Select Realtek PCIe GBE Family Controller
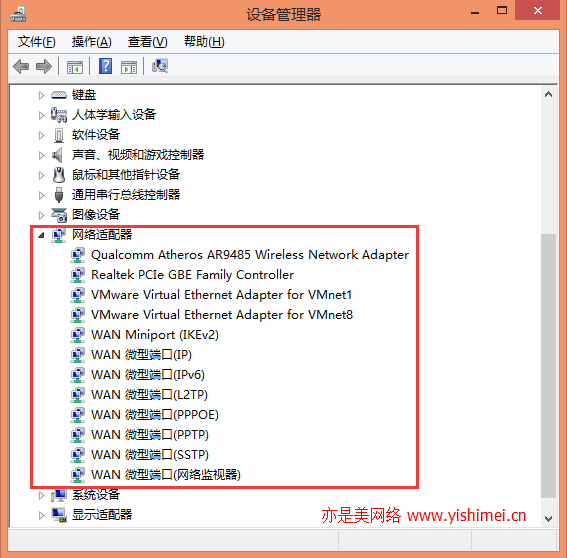 click(192, 275)
